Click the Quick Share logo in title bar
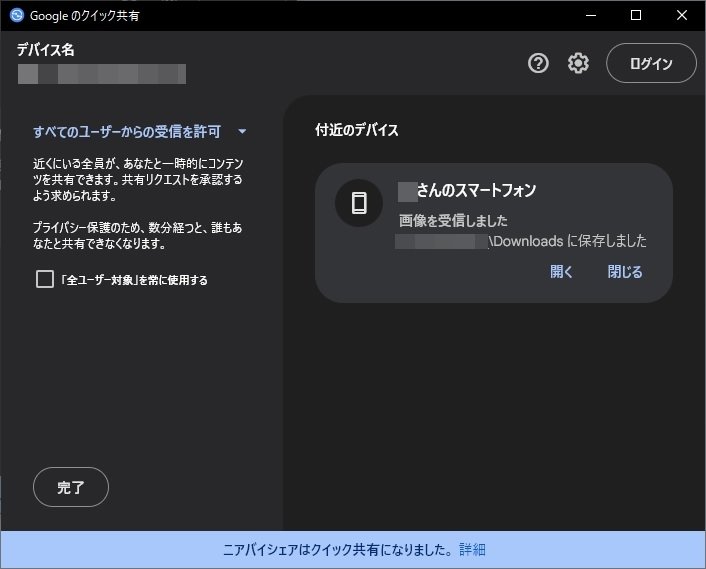Image resolution: width=706 pixels, height=569 pixels. (17, 15)
